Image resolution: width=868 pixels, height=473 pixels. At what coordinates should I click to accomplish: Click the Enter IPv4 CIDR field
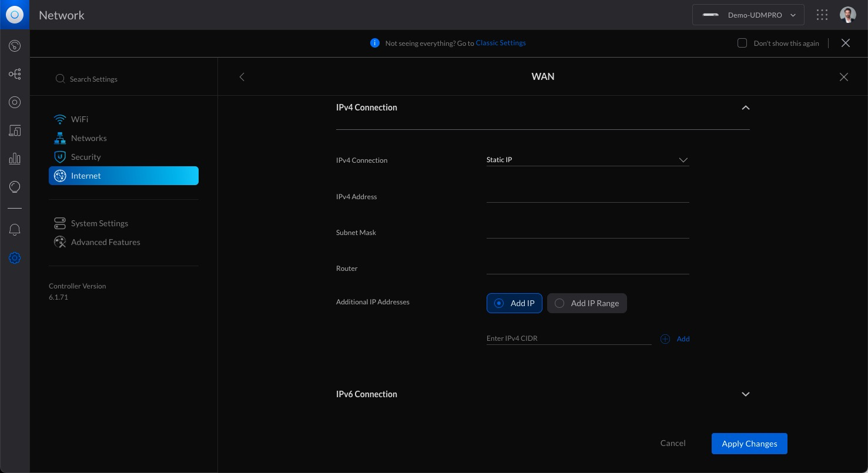tap(569, 338)
